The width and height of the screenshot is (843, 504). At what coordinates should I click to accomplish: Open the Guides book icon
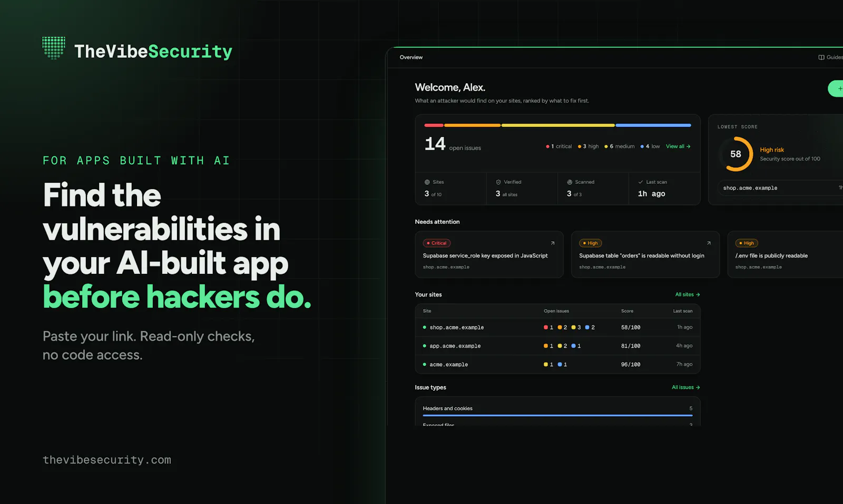821,57
